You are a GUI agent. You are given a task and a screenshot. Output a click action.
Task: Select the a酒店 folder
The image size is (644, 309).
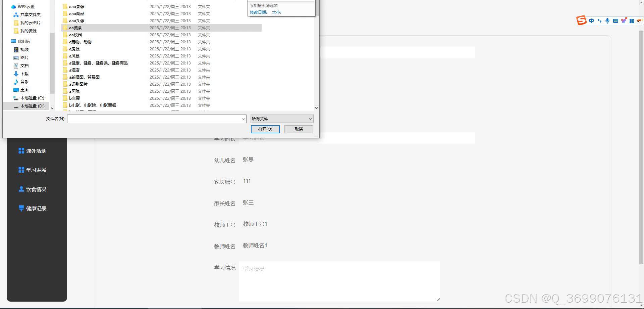tap(74, 70)
